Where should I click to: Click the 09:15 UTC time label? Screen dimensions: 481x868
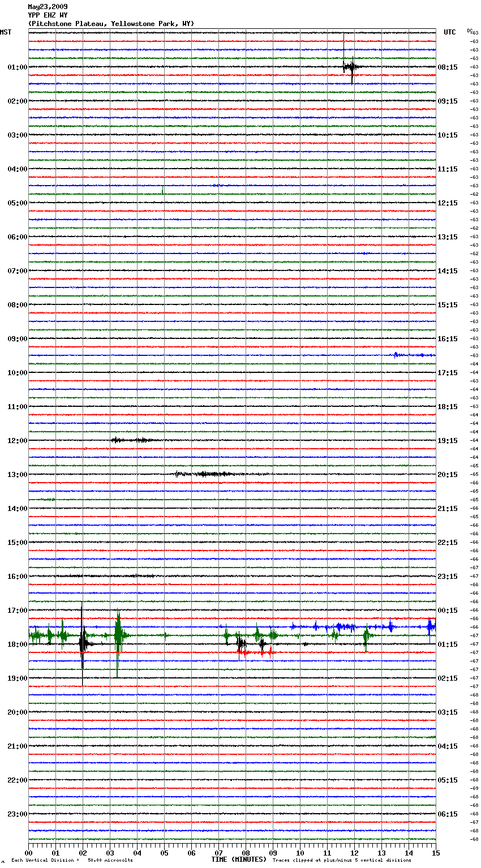[448, 101]
